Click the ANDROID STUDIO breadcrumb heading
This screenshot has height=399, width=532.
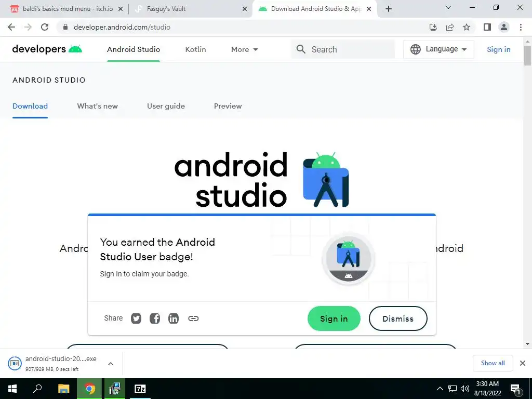[x=49, y=80]
